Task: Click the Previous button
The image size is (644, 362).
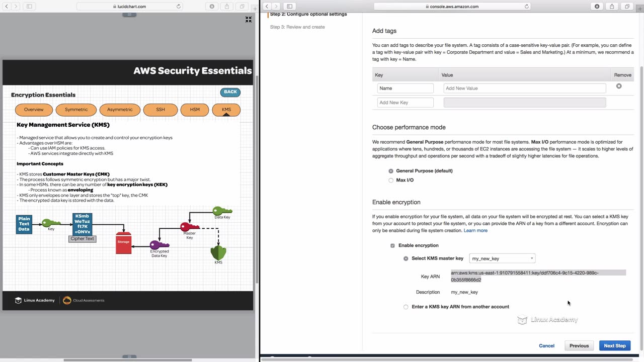Action: tap(579, 346)
